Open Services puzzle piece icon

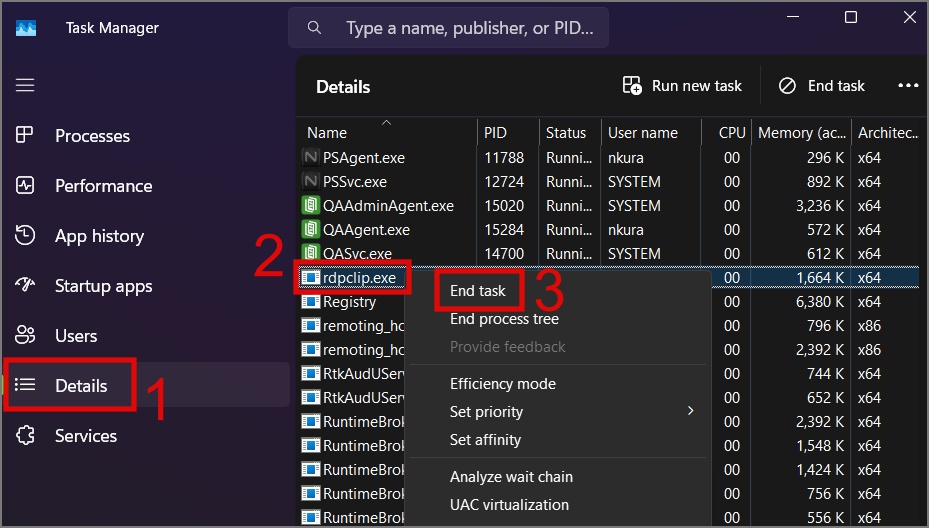pos(25,436)
